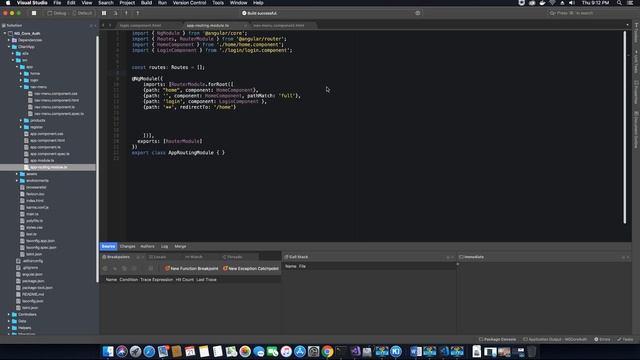Open the Build menu
This screenshot has height=360, width=640.
pyautogui.click(x=146, y=3)
